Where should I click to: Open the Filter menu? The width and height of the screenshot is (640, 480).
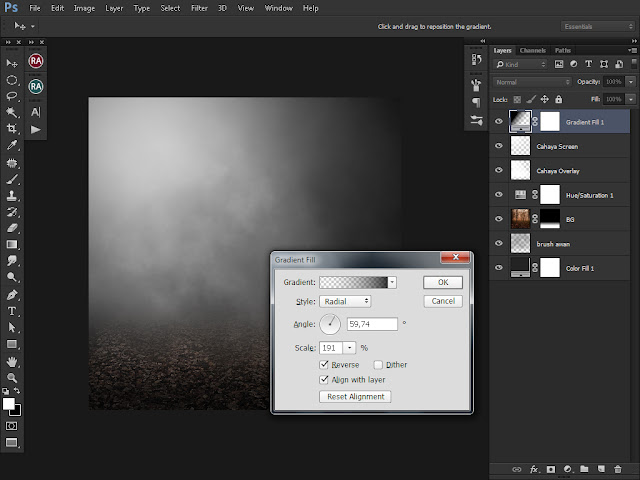coord(199,8)
